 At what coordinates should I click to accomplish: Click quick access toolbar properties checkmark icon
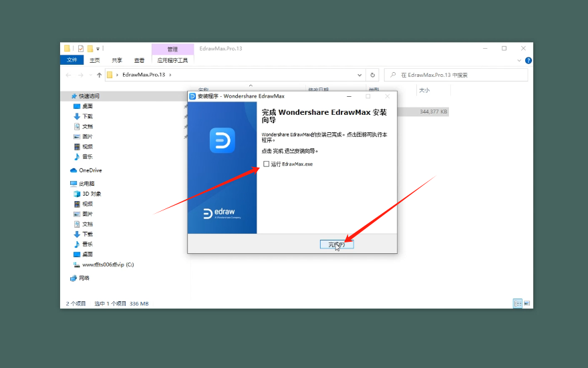[81, 49]
